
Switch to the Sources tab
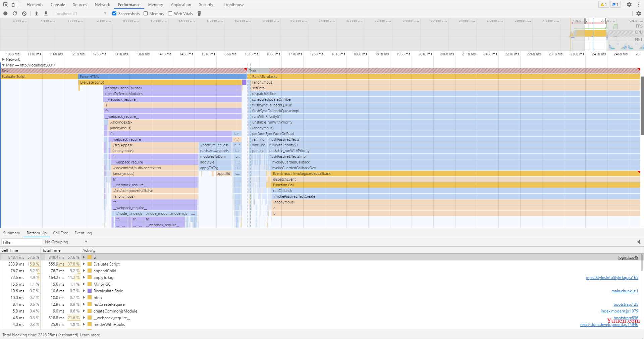click(80, 5)
